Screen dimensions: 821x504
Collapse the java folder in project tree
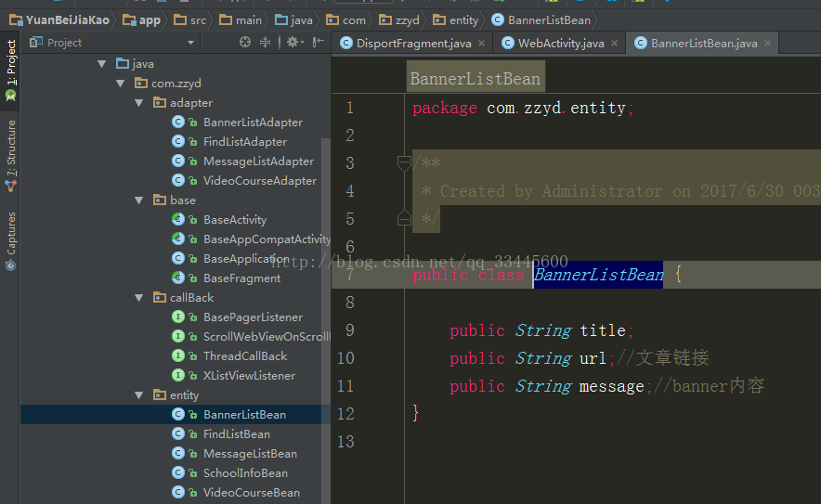pos(101,64)
